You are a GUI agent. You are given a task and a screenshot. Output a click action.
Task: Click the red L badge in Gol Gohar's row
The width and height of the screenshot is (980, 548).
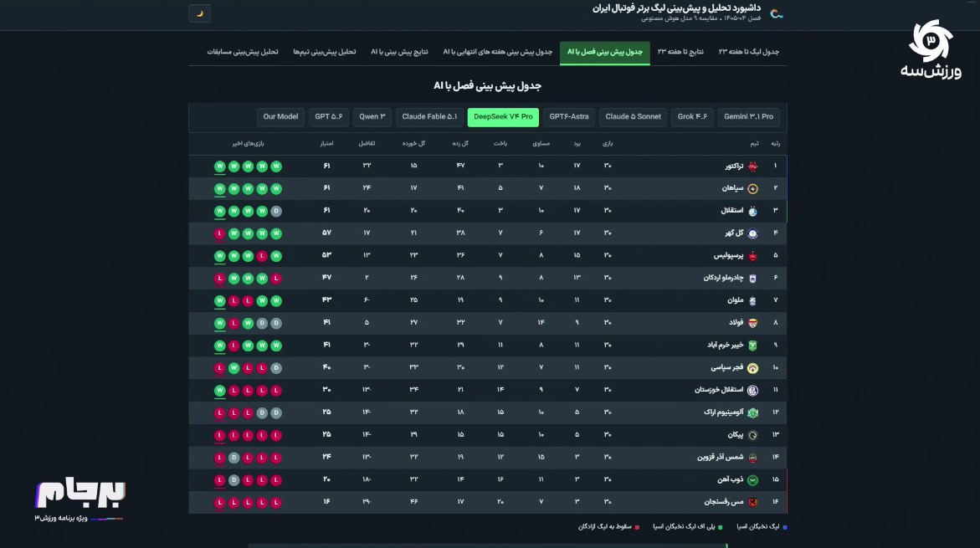click(x=219, y=233)
